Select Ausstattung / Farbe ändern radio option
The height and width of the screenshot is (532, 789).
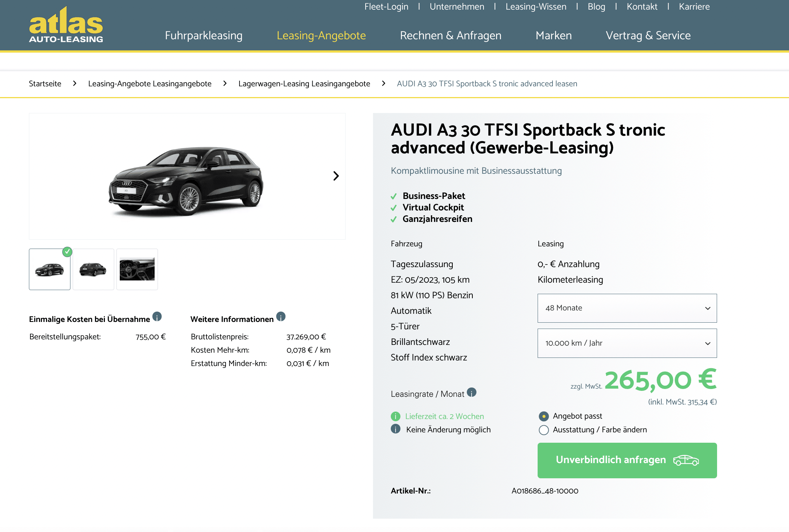(x=544, y=430)
